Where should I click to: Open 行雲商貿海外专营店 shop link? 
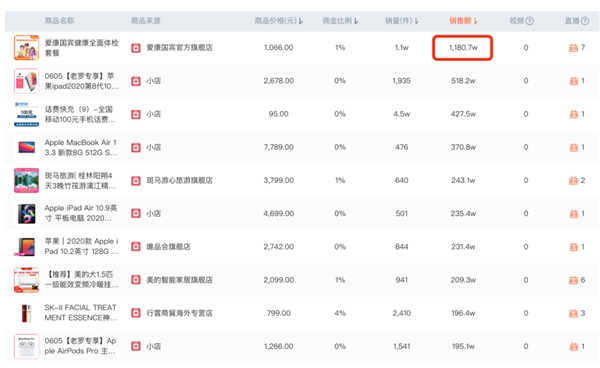[179, 313]
